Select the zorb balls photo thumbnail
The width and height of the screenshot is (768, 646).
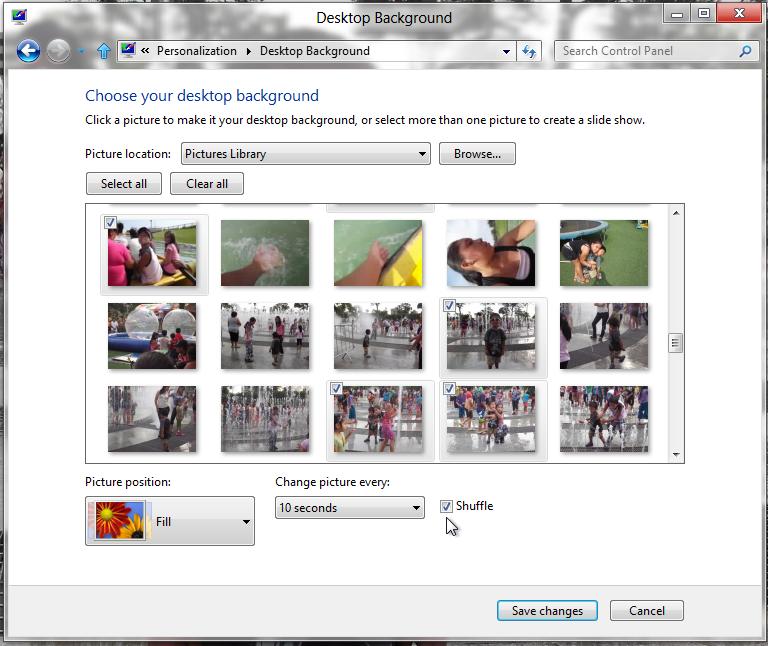(x=152, y=336)
